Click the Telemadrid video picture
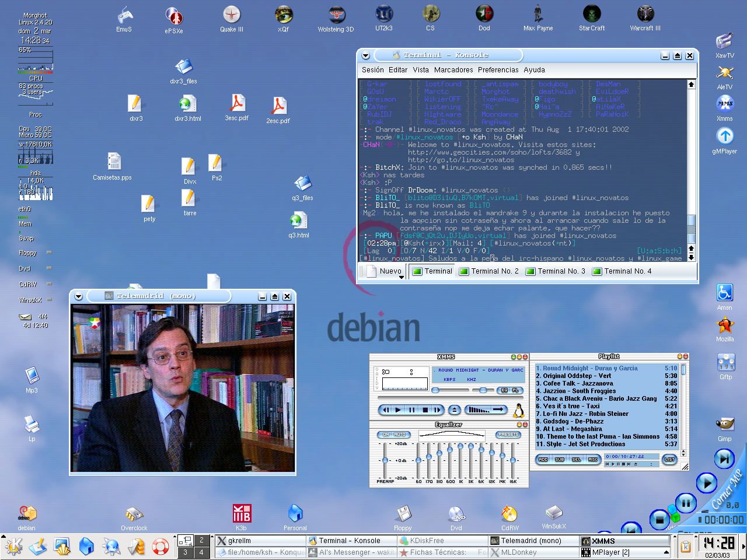This screenshot has width=747, height=560. [x=183, y=388]
